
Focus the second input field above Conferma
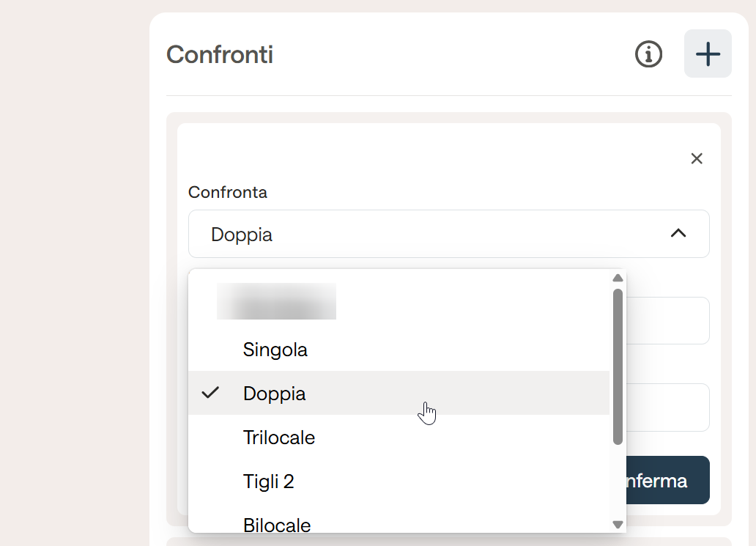[668, 407]
